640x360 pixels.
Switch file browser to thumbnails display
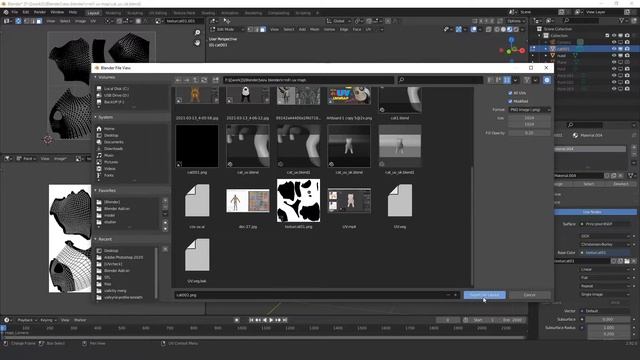tap(507, 80)
